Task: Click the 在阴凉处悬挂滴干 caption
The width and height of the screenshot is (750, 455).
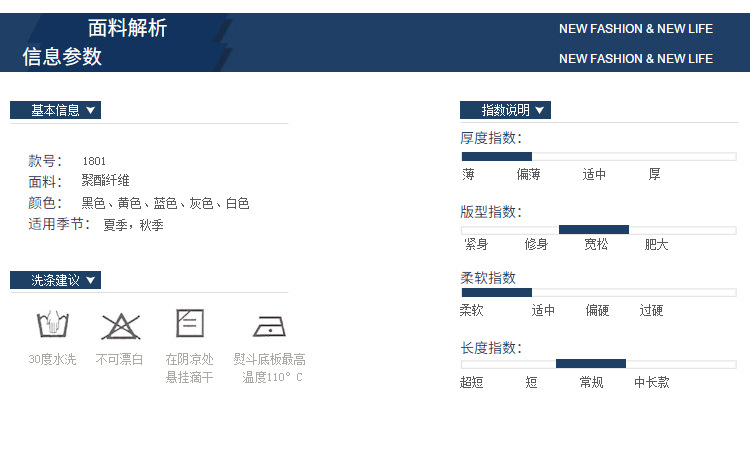Action: pos(189,368)
